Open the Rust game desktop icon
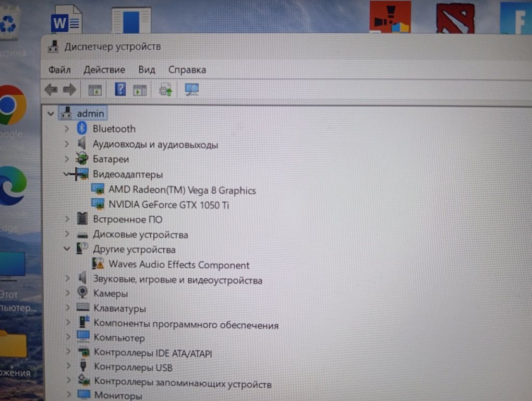 [x=390, y=17]
